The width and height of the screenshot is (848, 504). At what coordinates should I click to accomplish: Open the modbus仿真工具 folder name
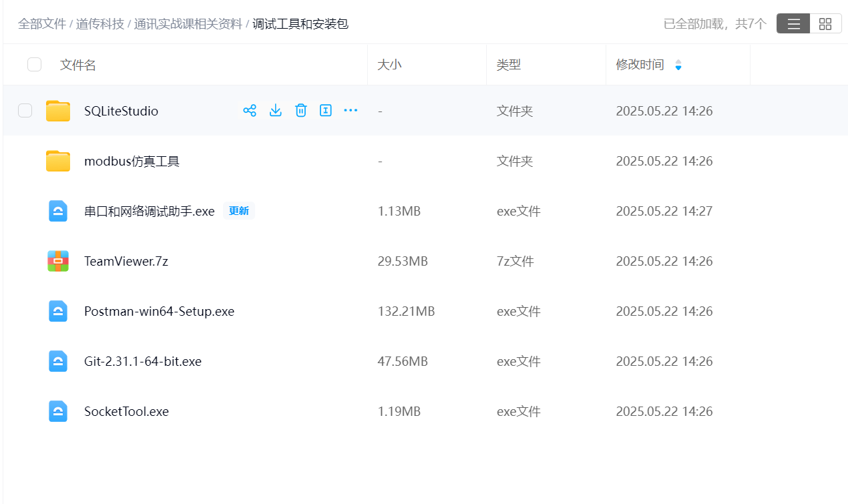pyautogui.click(x=132, y=161)
